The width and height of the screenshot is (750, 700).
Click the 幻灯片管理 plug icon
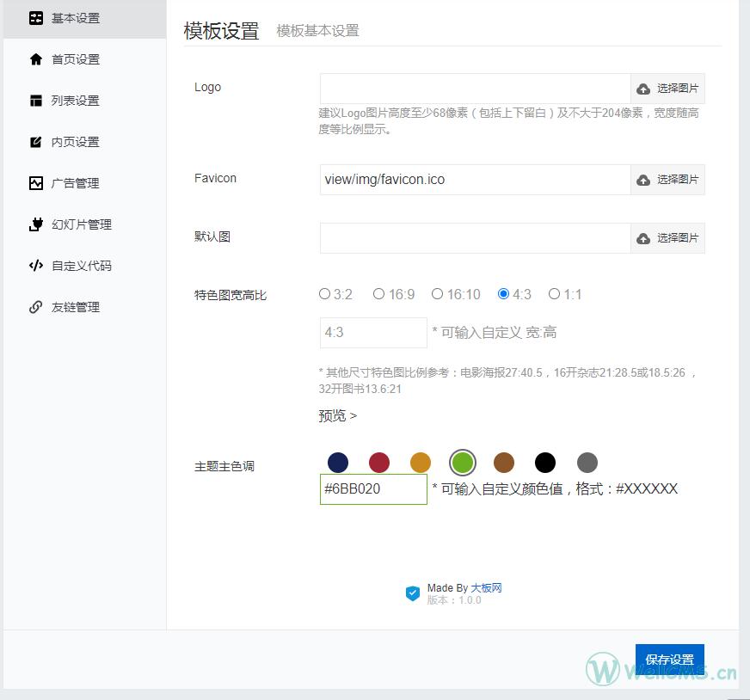point(36,224)
